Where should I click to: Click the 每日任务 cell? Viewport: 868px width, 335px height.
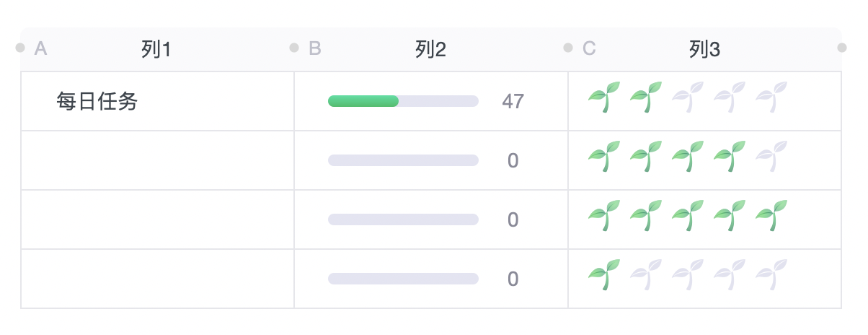97,102
